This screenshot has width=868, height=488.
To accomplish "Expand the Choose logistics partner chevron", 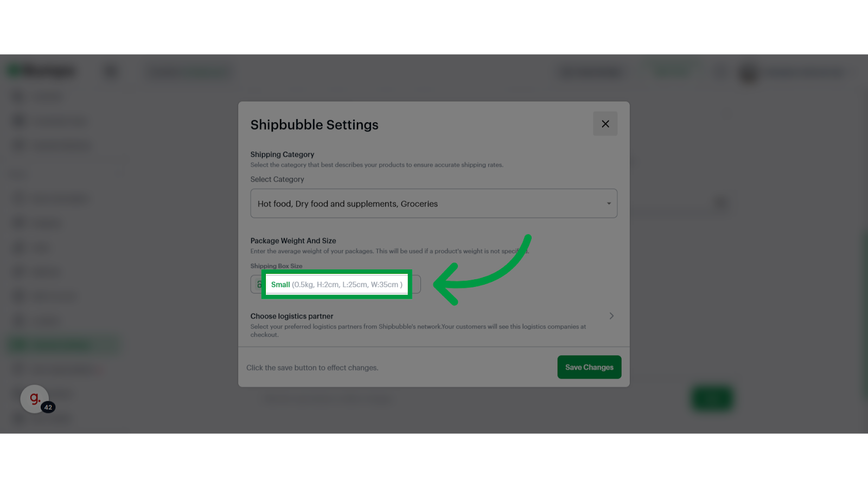I will click(611, 316).
